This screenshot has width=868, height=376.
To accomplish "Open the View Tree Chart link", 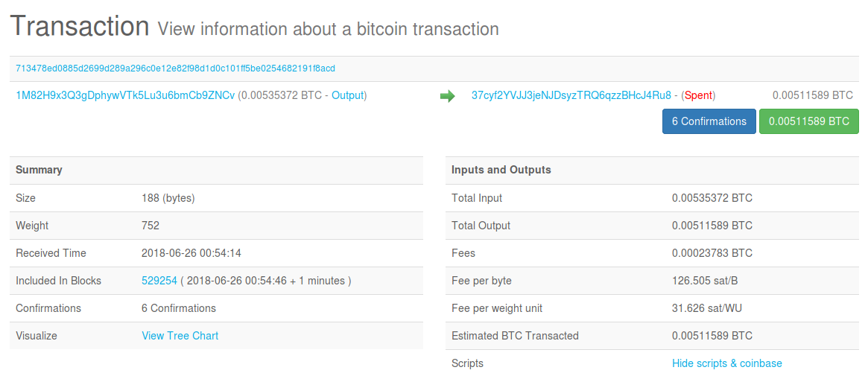I will click(180, 336).
